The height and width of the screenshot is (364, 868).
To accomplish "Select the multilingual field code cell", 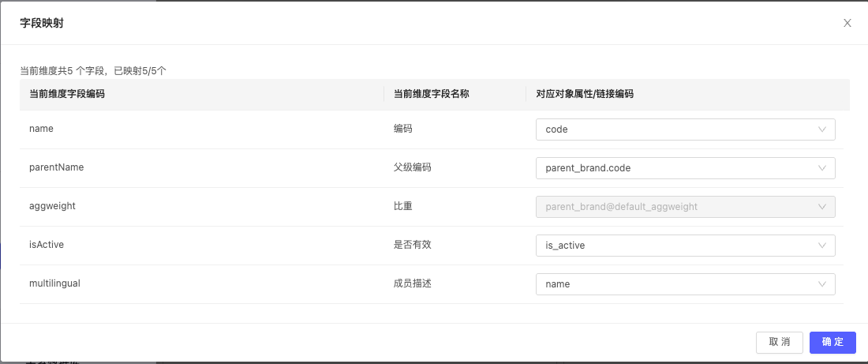I will 54,284.
